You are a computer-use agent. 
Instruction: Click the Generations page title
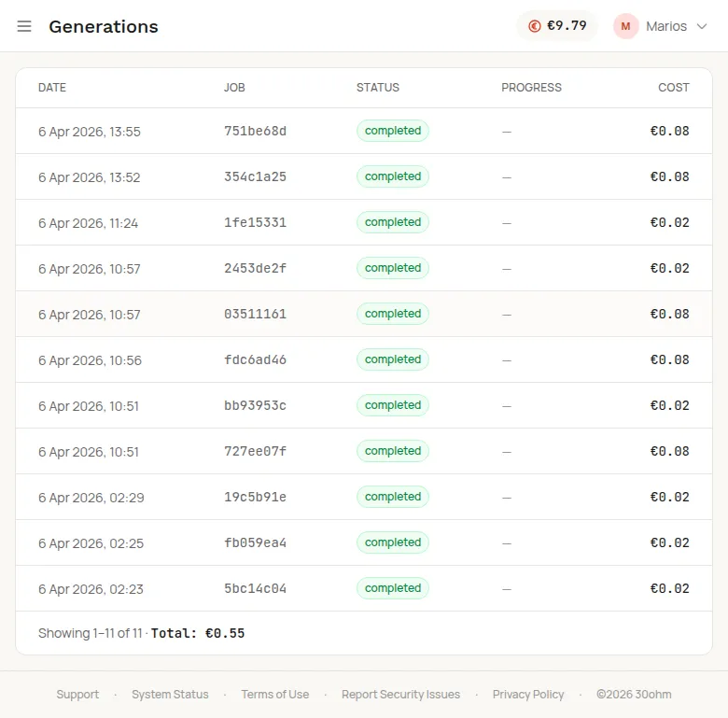(x=104, y=26)
